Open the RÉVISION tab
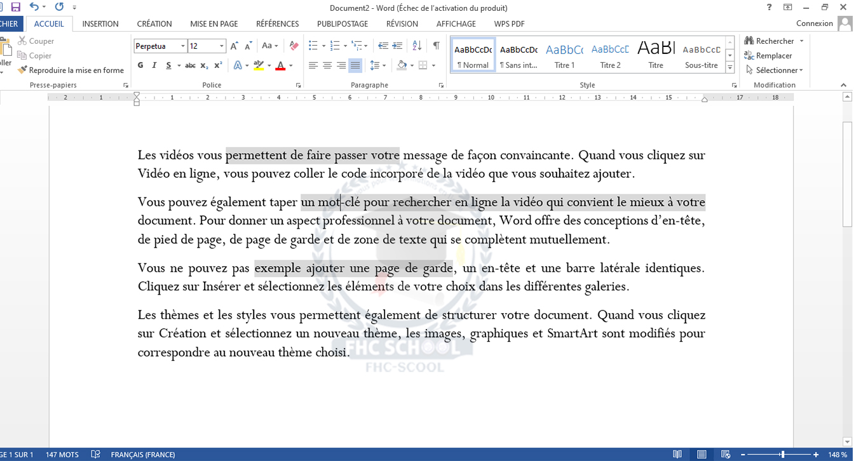This screenshot has width=868, height=461. (402, 23)
